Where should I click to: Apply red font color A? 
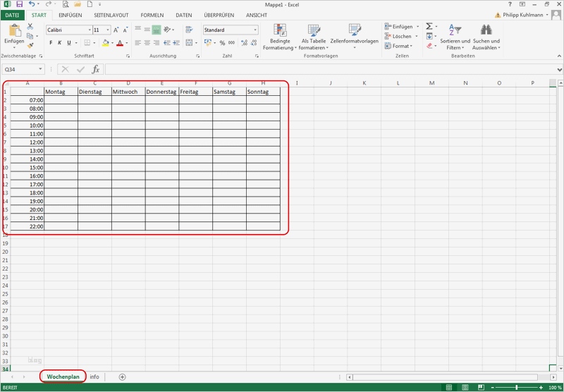tap(120, 43)
